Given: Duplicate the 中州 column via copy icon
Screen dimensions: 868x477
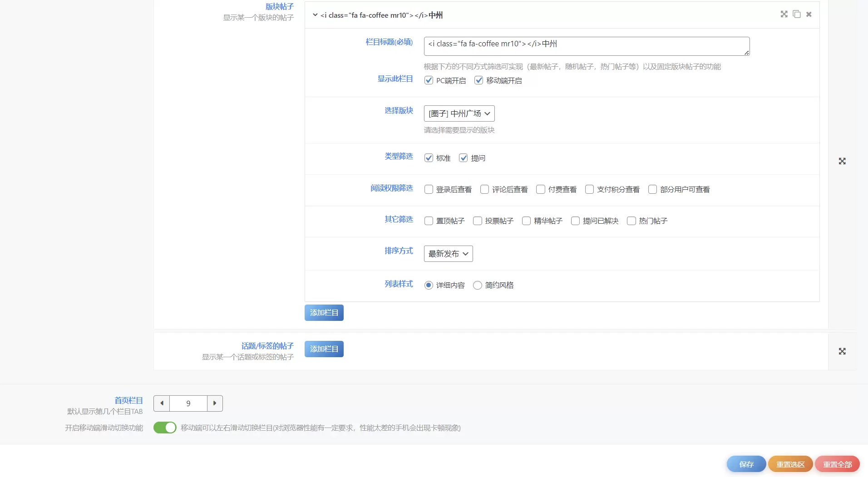Looking at the screenshot, I should click(x=797, y=14).
